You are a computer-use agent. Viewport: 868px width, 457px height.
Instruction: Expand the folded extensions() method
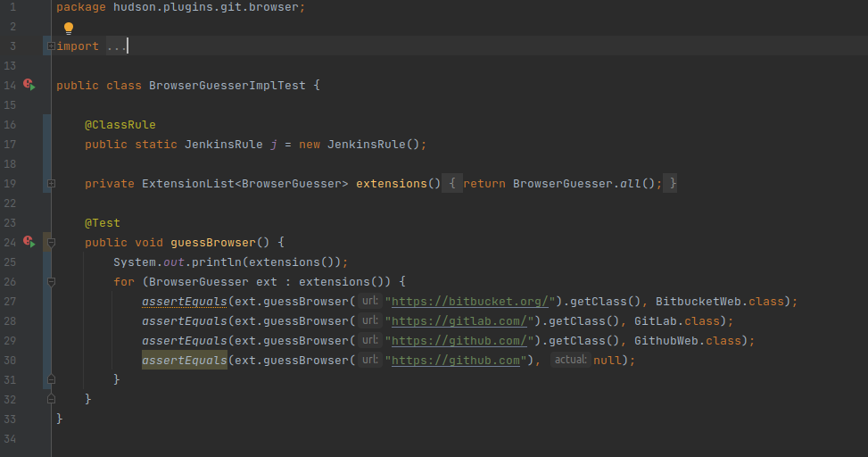click(x=51, y=183)
